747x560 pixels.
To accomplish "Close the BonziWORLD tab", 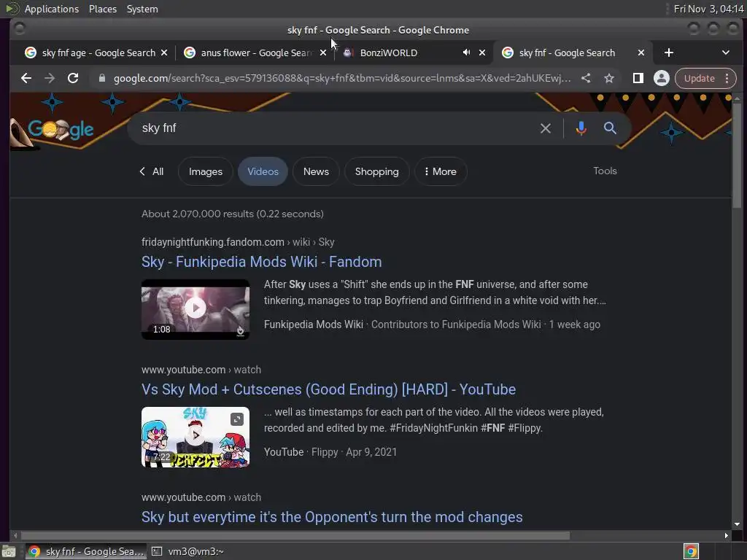I will point(482,52).
